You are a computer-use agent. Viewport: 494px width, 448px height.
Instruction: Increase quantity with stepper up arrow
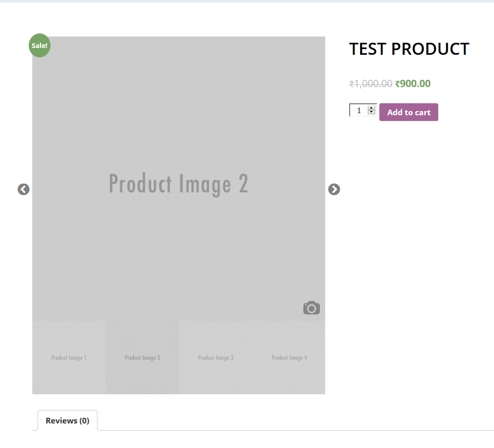click(372, 108)
